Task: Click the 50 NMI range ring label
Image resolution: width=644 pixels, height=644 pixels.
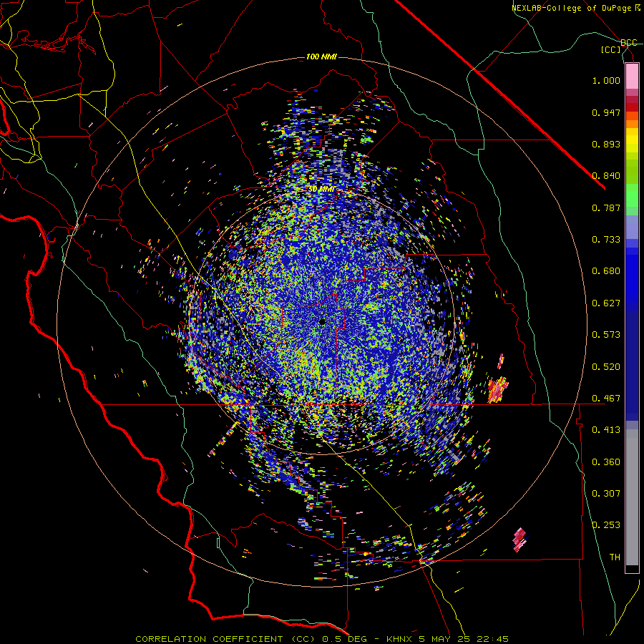Action: click(321, 190)
